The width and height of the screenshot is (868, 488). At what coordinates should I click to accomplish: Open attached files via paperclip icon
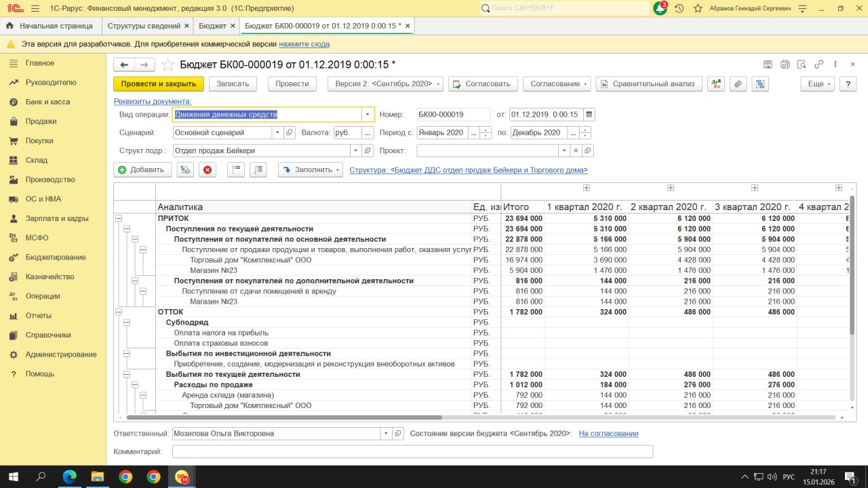[738, 84]
